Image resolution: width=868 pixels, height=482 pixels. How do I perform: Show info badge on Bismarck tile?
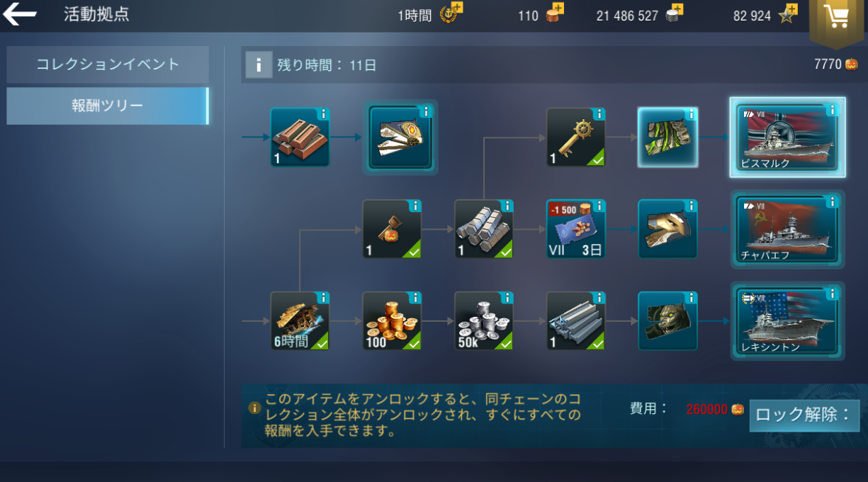click(832, 110)
